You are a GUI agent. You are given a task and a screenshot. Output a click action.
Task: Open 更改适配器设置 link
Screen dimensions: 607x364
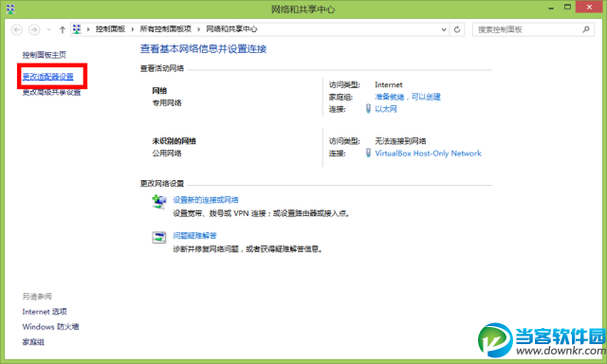[x=48, y=77]
